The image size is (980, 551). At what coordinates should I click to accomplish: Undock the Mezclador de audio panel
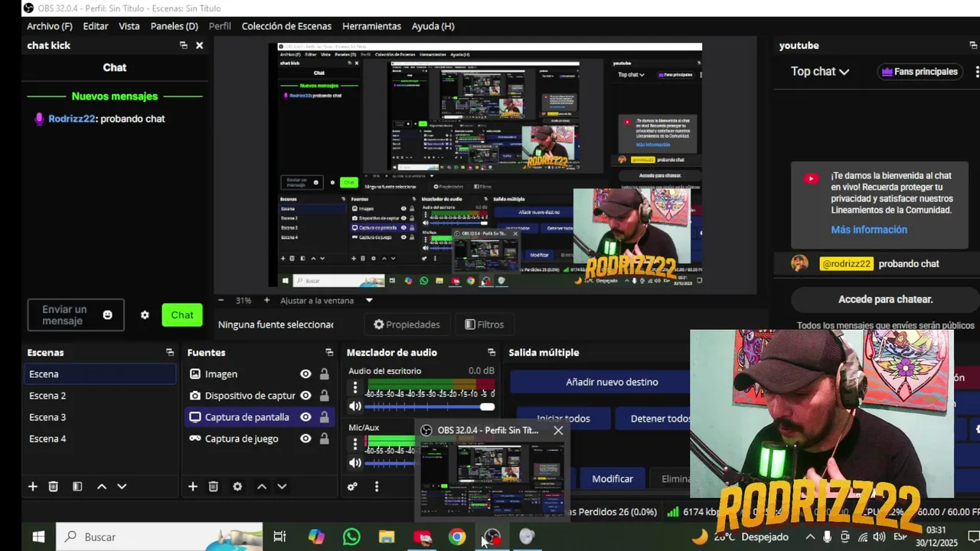(492, 352)
